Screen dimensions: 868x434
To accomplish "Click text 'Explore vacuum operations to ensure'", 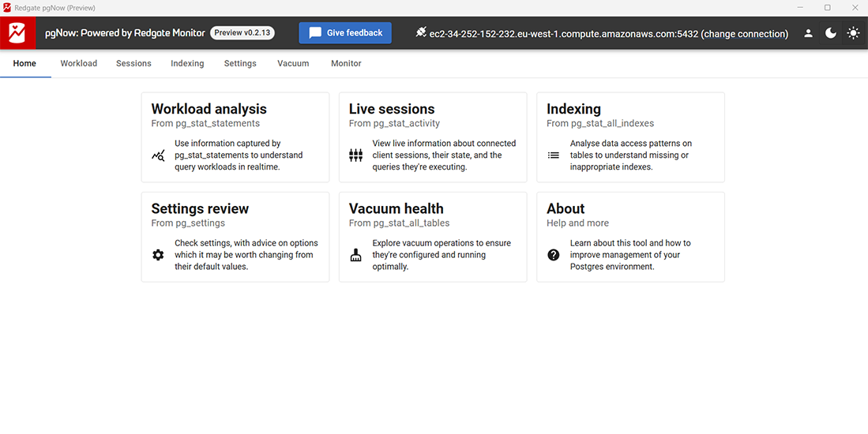I will pyautogui.click(x=442, y=243).
